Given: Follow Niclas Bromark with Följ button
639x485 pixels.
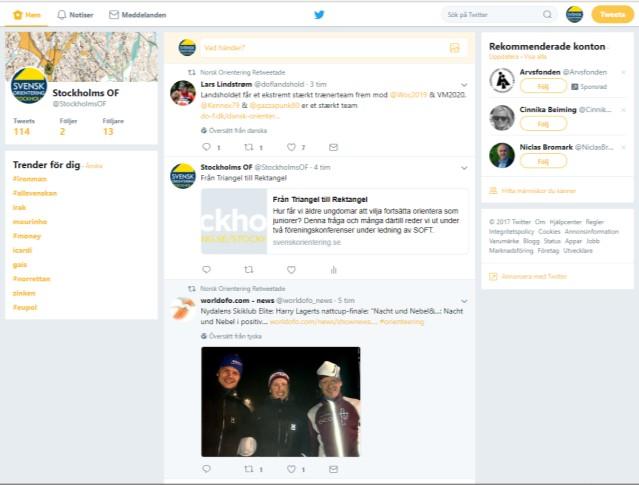Looking at the screenshot, I should pyautogui.click(x=543, y=161).
